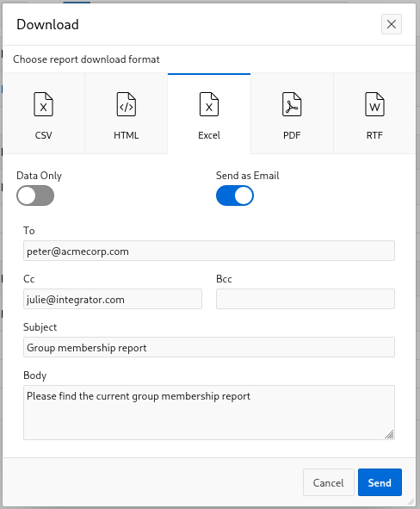Edit the Body message text area
420x509 pixels.
[209, 413]
